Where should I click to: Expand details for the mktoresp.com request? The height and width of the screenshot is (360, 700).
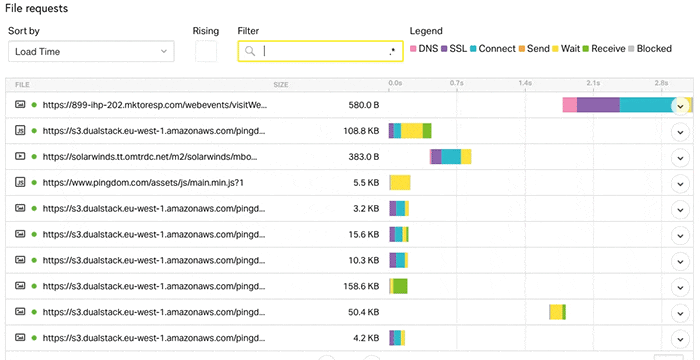680,106
